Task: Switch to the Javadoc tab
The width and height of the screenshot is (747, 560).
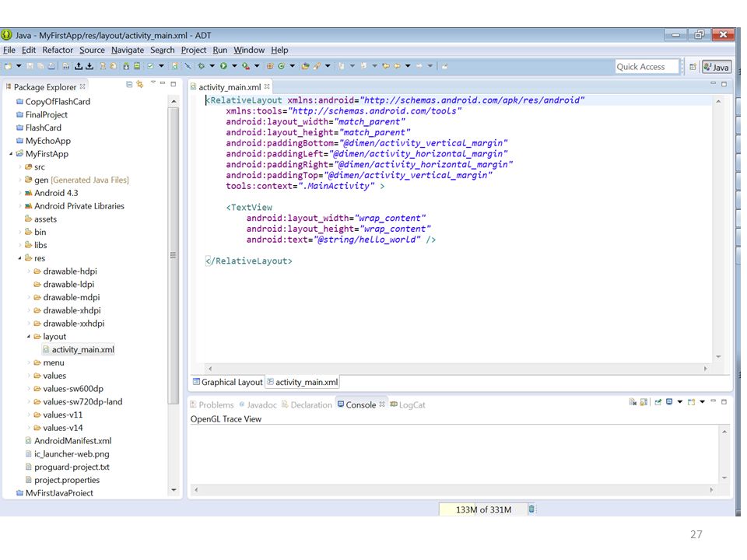Action: [x=258, y=404]
